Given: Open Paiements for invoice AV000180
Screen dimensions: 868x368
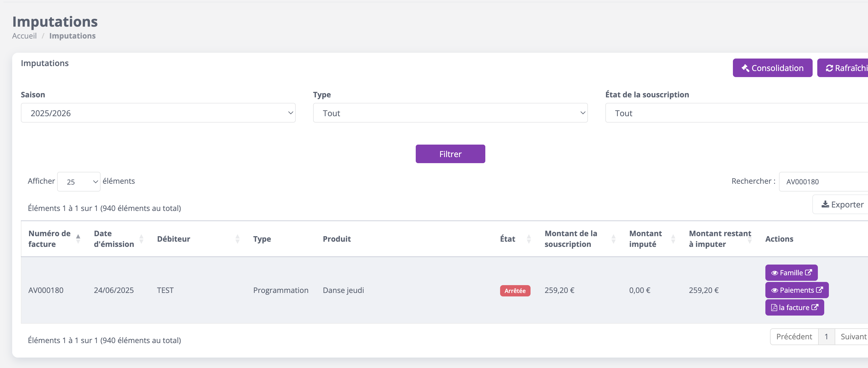Looking at the screenshot, I should (796, 290).
